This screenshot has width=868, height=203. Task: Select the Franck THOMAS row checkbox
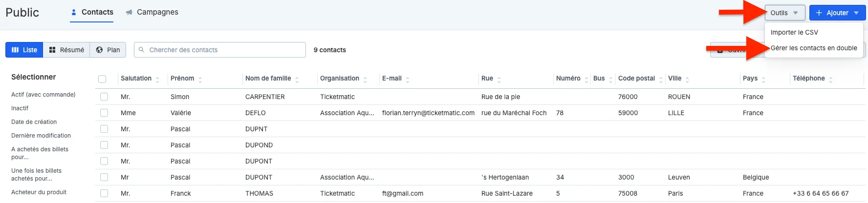point(104,193)
